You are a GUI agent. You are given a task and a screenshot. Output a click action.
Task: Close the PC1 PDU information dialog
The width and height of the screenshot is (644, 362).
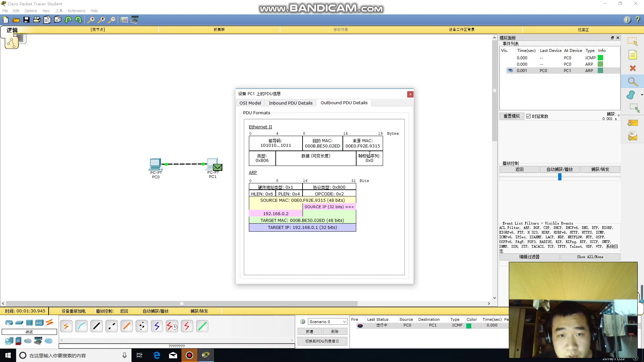[410, 95]
